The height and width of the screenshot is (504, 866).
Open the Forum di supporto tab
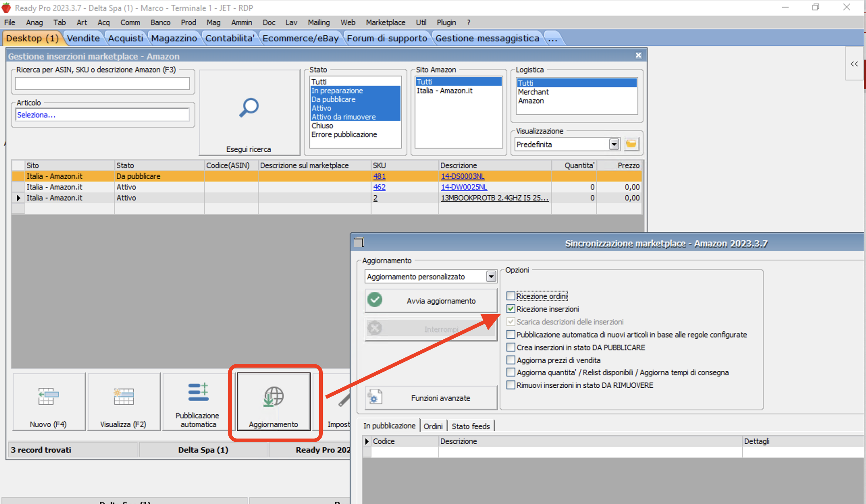point(387,38)
